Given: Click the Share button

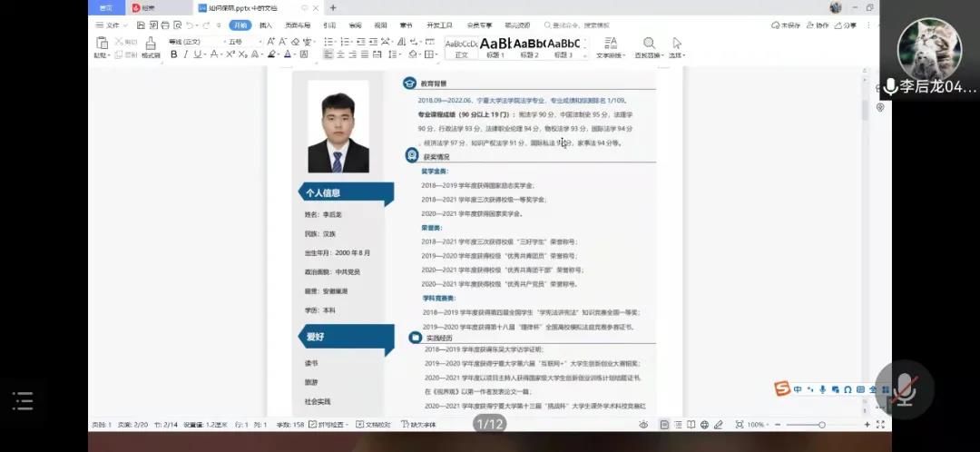Looking at the screenshot, I should click(x=844, y=25).
